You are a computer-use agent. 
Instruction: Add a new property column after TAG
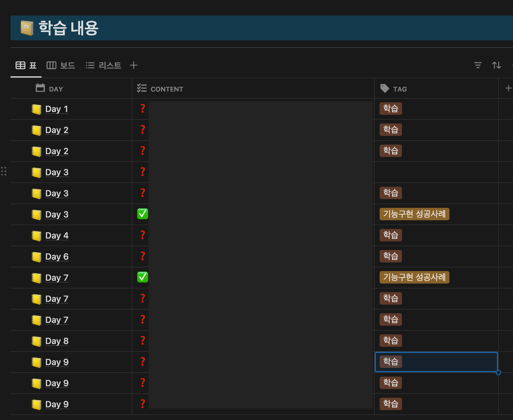pos(508,88)
